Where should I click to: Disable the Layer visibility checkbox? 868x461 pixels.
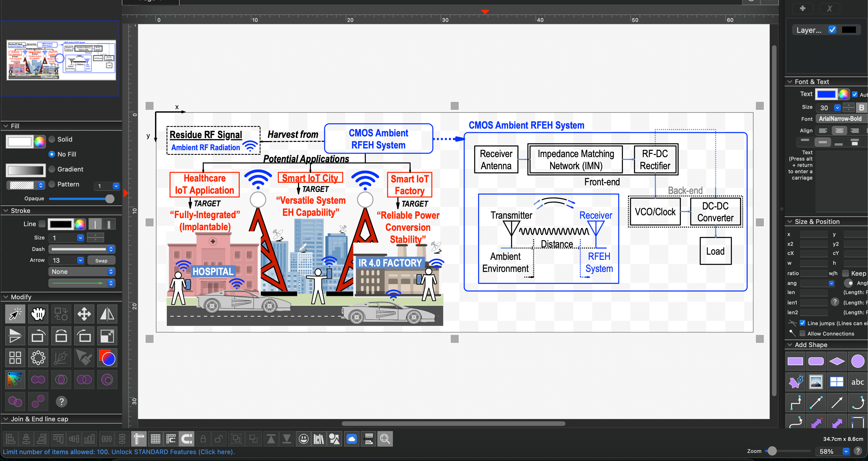coord(832,30)
